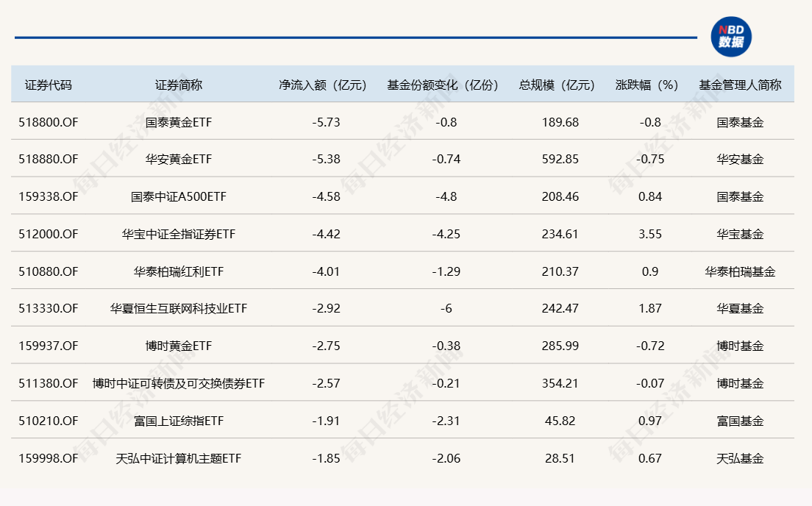Select the 证券简称 column header

click(179, 85)
